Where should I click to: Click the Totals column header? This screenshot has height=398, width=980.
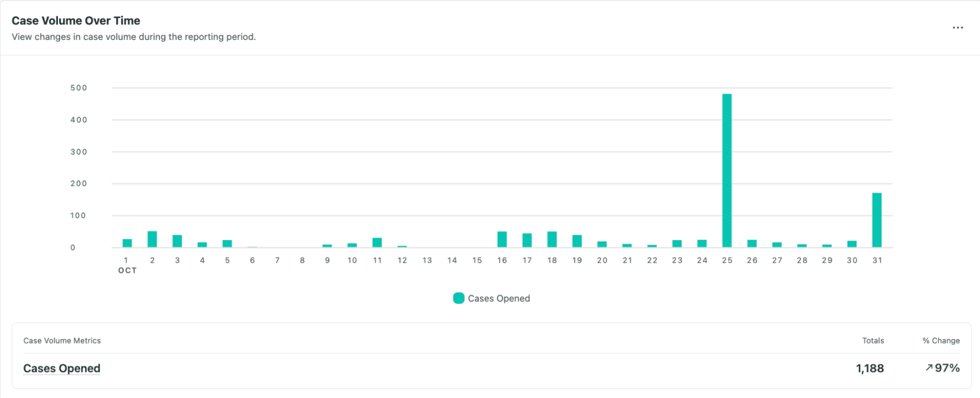click(x=873, y=341)
